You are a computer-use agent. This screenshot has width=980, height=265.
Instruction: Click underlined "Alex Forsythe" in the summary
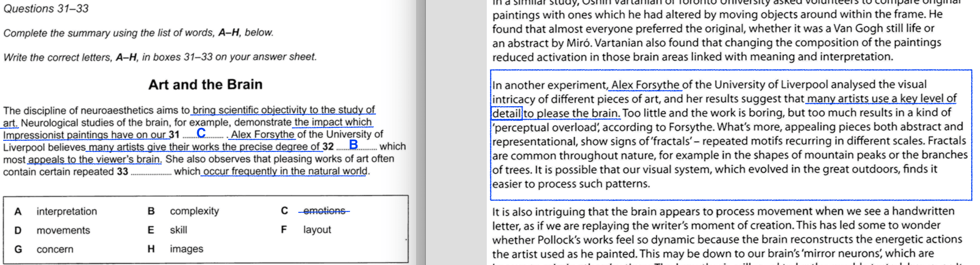[x=262, y=134]
